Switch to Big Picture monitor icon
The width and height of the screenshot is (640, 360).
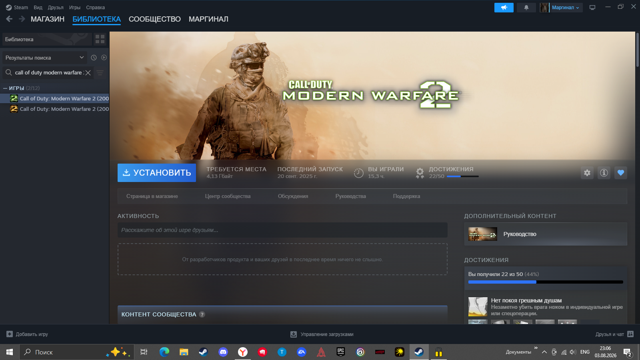point(592,7)
